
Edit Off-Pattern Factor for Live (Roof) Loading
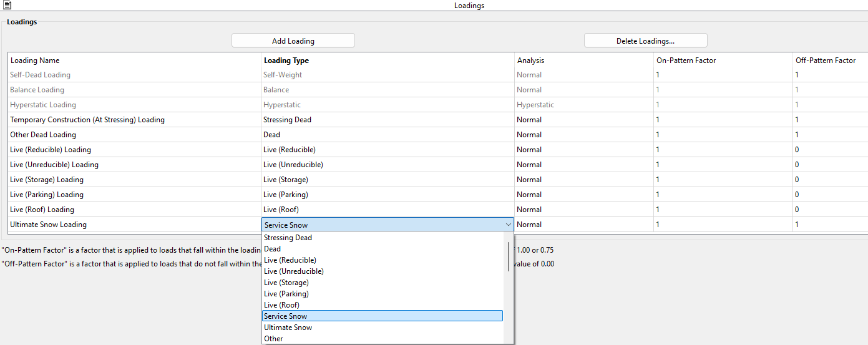coord(830,210)
